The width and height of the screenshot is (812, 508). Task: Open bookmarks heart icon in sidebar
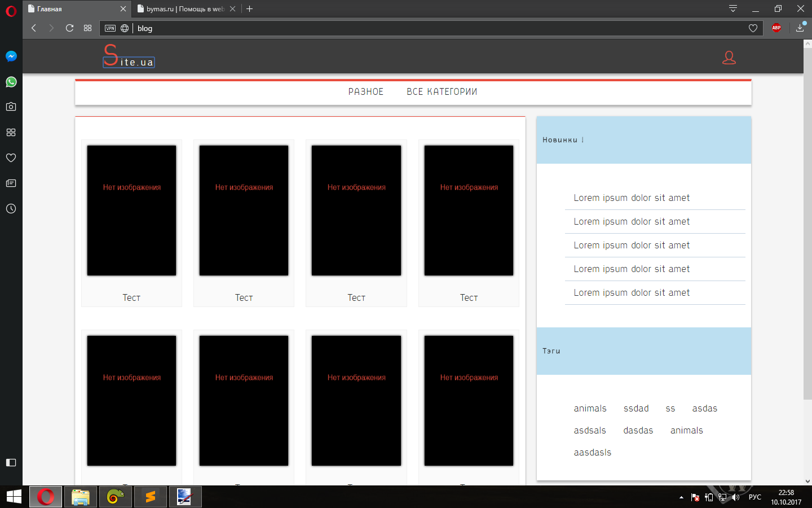(11, 158)
